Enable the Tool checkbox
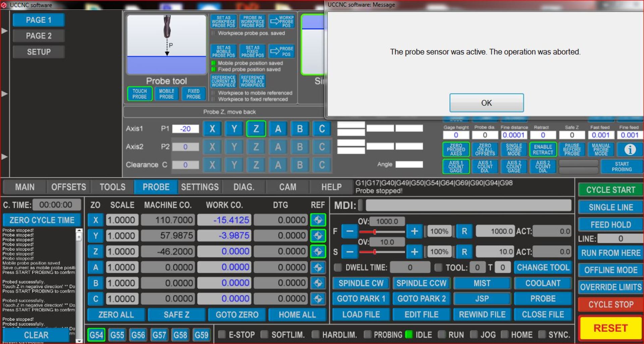This screenshot has height=344, width=644. tap(438, 268)
